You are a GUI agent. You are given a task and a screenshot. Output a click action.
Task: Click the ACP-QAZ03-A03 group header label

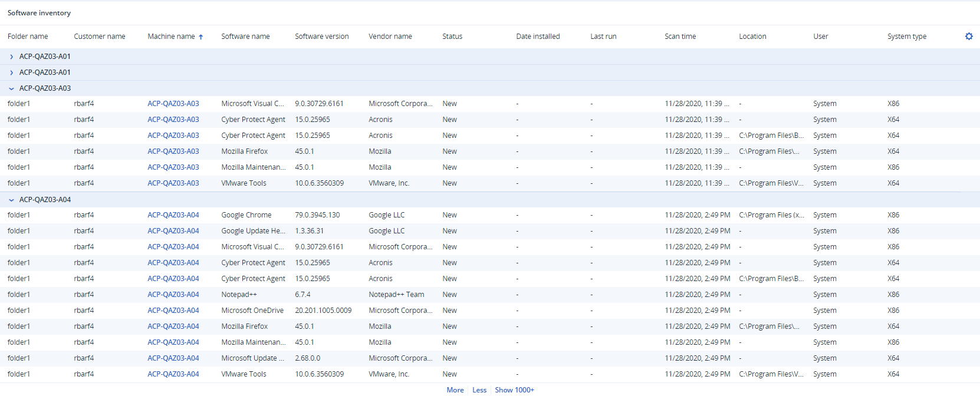45,88
